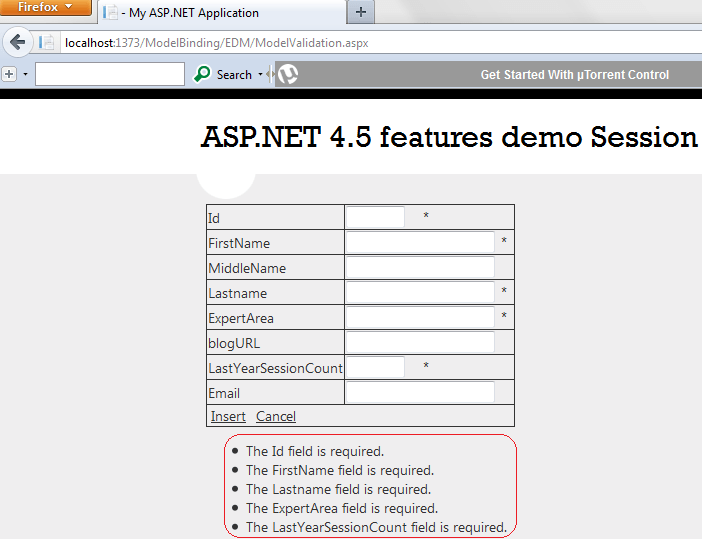The height and width of the screenshot is (539, 702).
Task: Click the green search magnifier icon
Action: click(x=202, y=74)
